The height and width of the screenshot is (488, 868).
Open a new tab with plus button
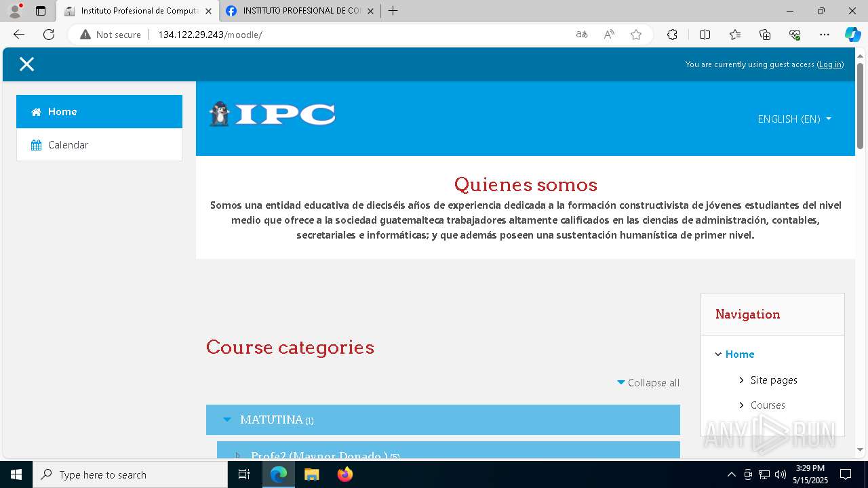click(393, 11)
